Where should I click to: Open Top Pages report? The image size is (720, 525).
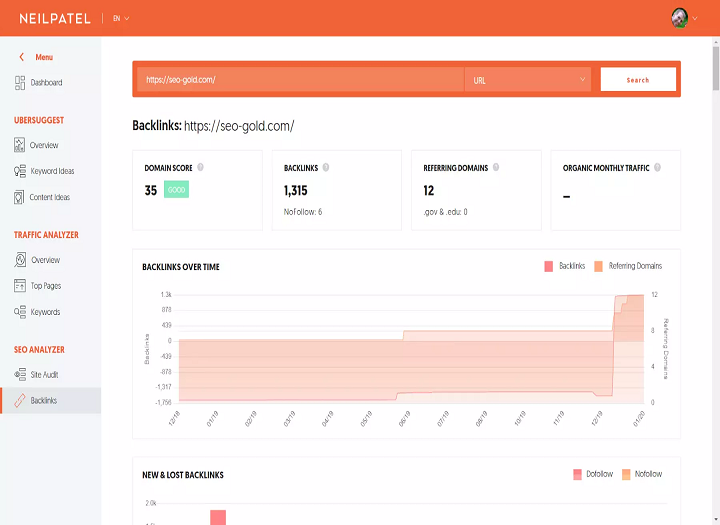pos(46,286)
